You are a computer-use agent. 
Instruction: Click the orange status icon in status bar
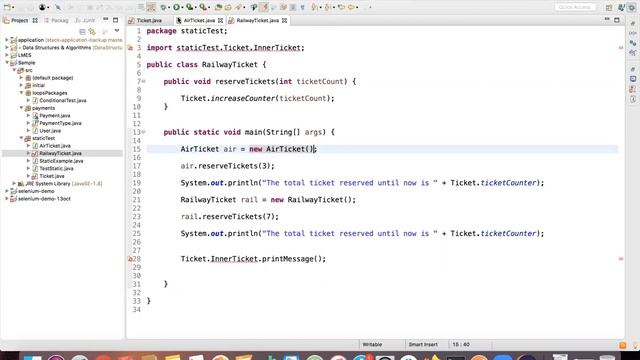pyautogui.click(x=622, y=345)
